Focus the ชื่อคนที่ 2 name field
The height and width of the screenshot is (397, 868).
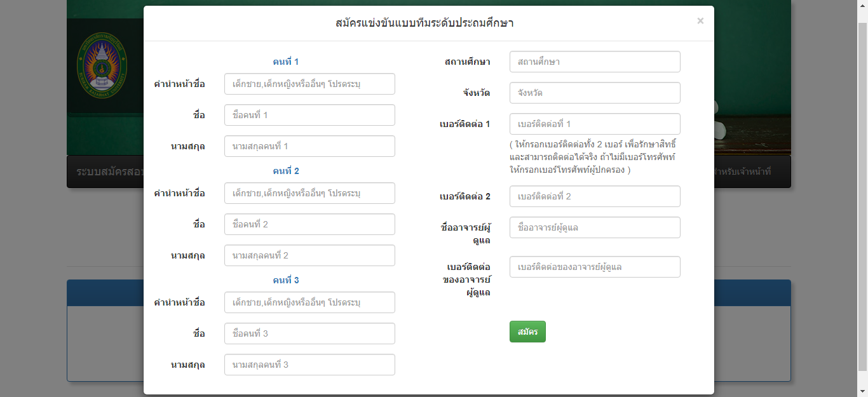click(309, 224)
